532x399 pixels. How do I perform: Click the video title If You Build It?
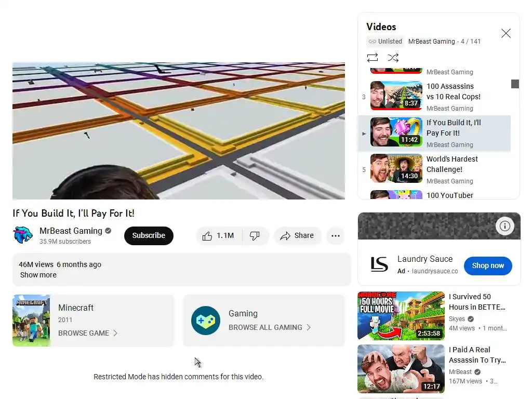(73, 213)
